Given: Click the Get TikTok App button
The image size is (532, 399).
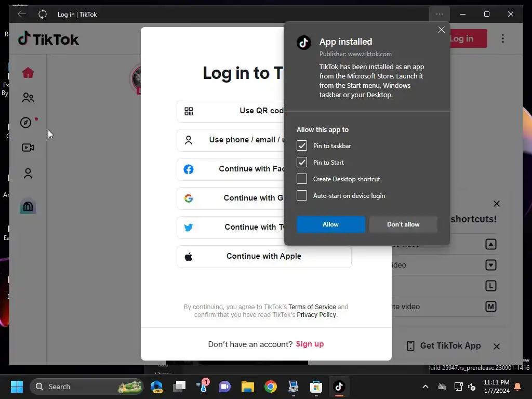Looking at the screenshot, I should tap(444, 345).
